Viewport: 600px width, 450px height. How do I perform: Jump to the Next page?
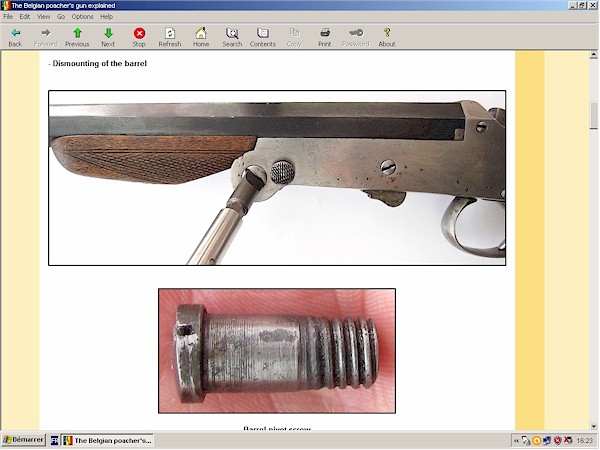(x=108, y=37)
